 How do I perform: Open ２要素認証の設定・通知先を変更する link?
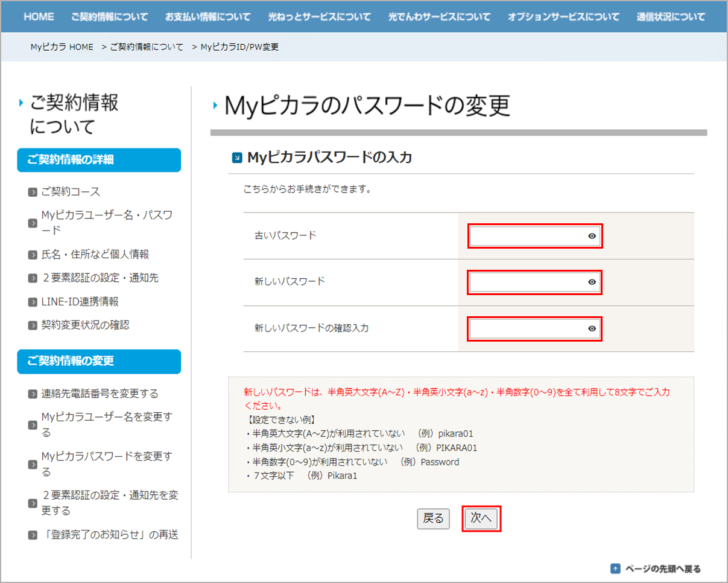pyautogui.click(x=110, y=503)
